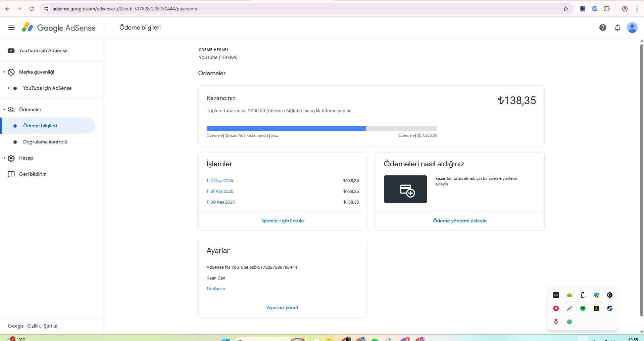Image resolution: width=644 pixels, height=341 pixels.
Task: Open the 7 Oca 2026 transaction
Action: pos(220,181)
